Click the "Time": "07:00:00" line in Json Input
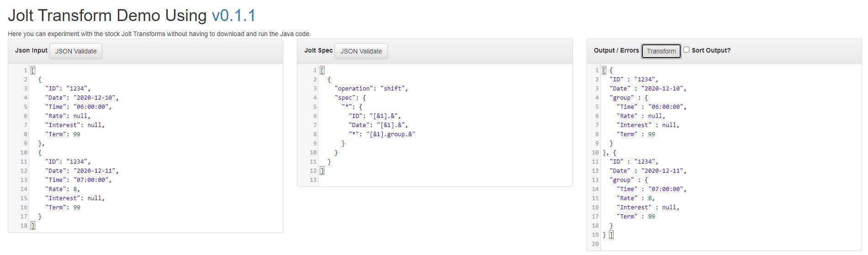This screenshot has height=255, width=868. [78, 180]
